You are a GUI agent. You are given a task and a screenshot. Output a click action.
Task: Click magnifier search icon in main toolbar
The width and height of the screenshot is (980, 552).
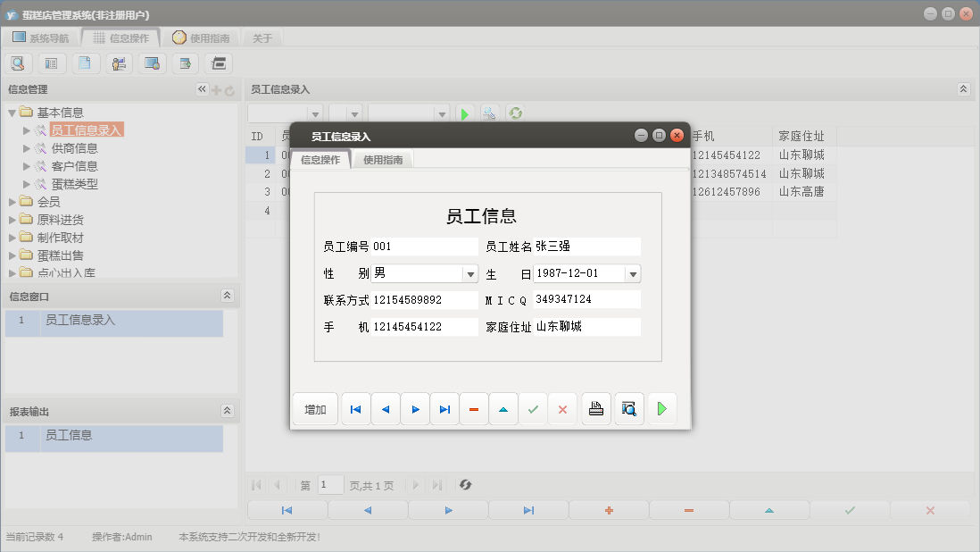coord(19,63)
